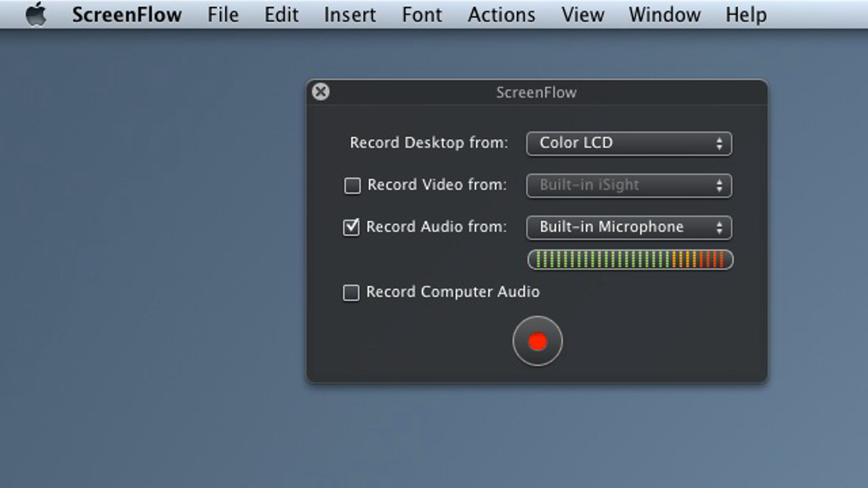The height and width of the screenshot is (488, 868).
Task: Open the ScreenFlow application menu
Action: (x=127, y=15)
